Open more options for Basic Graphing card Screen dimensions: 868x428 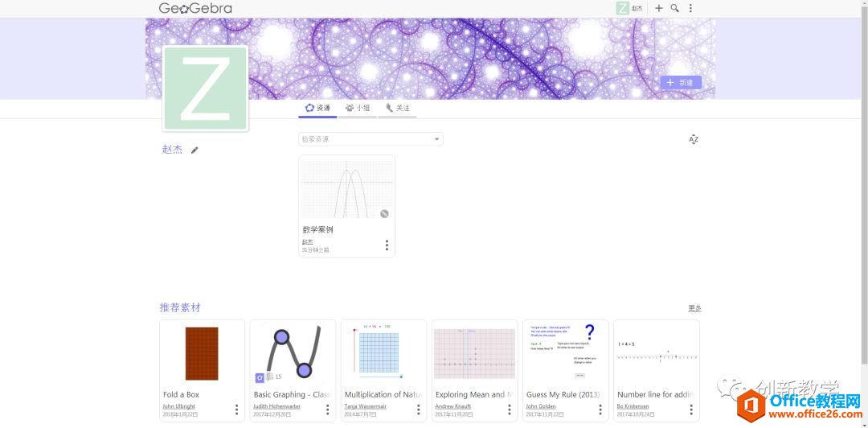[x=327, y=409]
